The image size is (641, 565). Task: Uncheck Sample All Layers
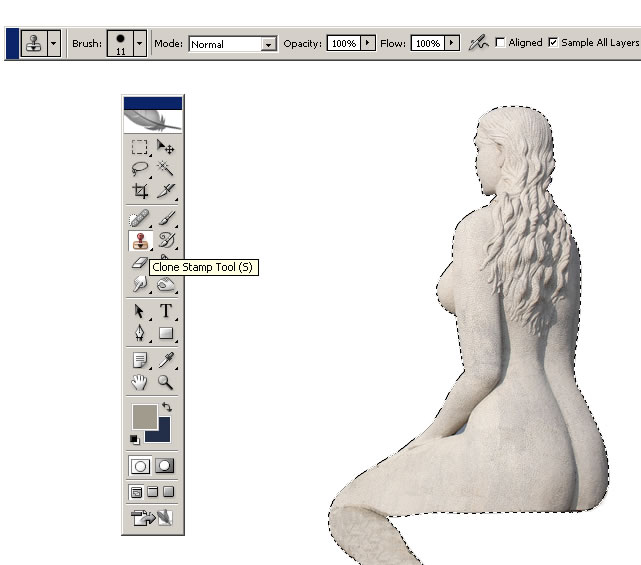[553, 43]
